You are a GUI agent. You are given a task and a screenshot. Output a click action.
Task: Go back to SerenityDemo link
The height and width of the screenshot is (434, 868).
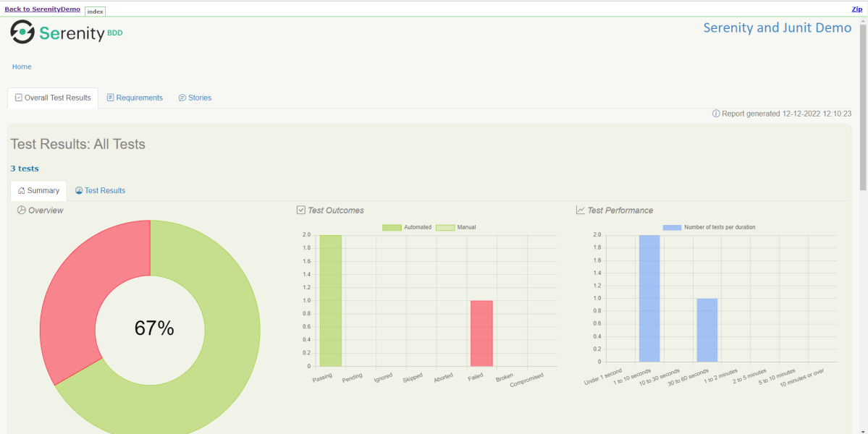coord(43,9)
